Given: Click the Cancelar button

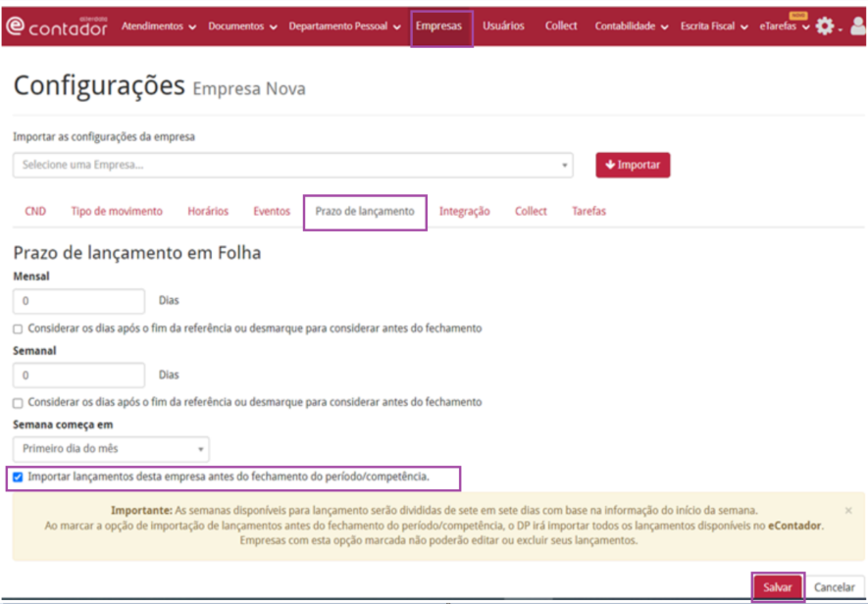Looking at the screenshot, I should coord(835,587).
